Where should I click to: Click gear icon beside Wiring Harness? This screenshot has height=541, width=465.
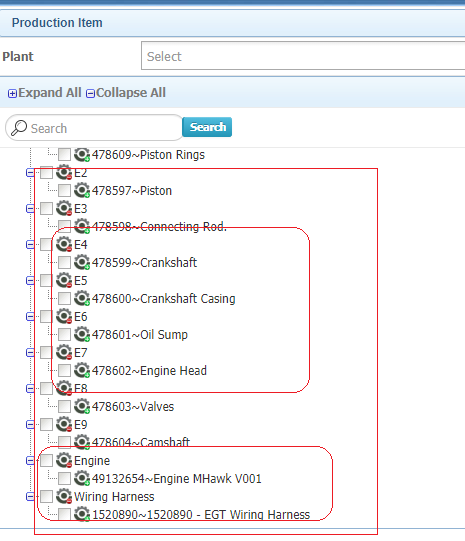[x=64, y=496]
